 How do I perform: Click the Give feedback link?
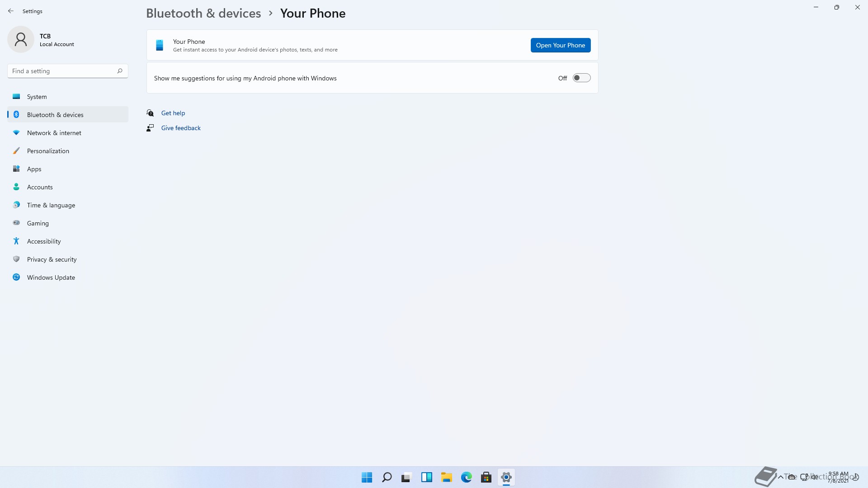(x=181, y=128)
